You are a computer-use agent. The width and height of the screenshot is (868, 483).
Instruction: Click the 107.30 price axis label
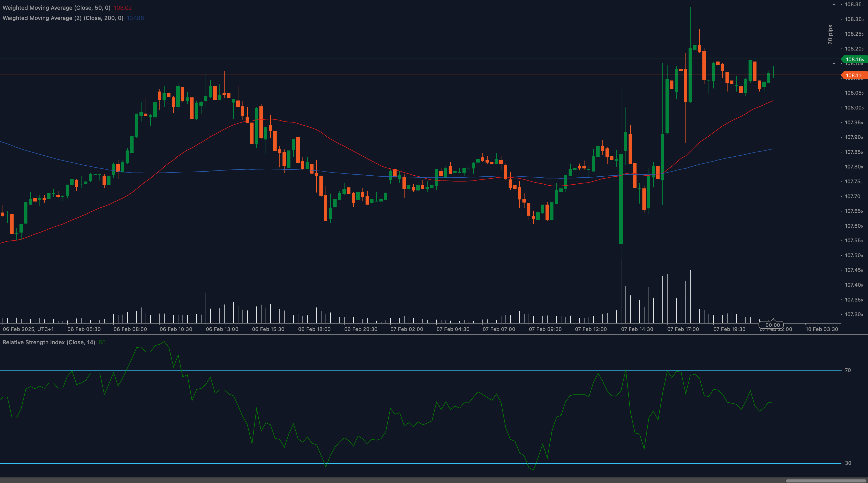coord(854,314)
